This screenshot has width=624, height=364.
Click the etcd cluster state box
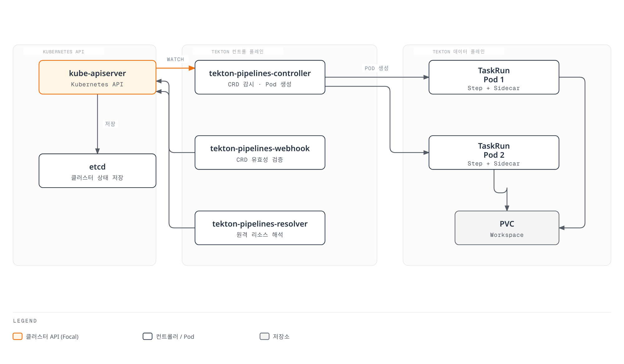[x=97, y=171]
